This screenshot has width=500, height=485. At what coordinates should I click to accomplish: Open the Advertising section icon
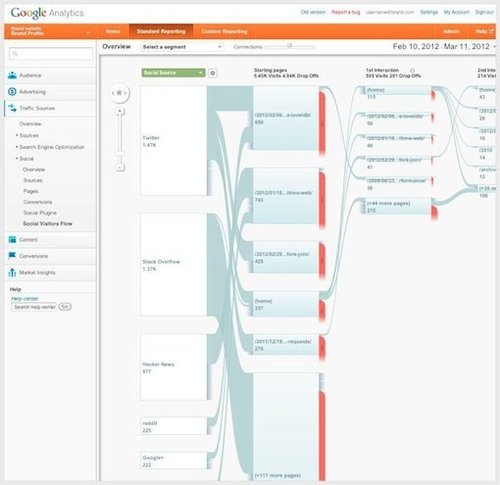coord(12,91)
